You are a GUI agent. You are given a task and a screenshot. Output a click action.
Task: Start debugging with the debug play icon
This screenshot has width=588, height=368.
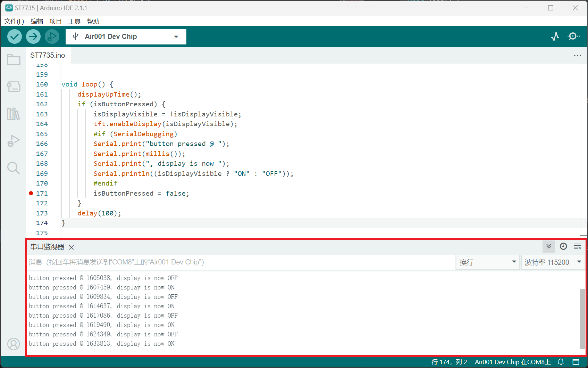(x=52, y=36)
